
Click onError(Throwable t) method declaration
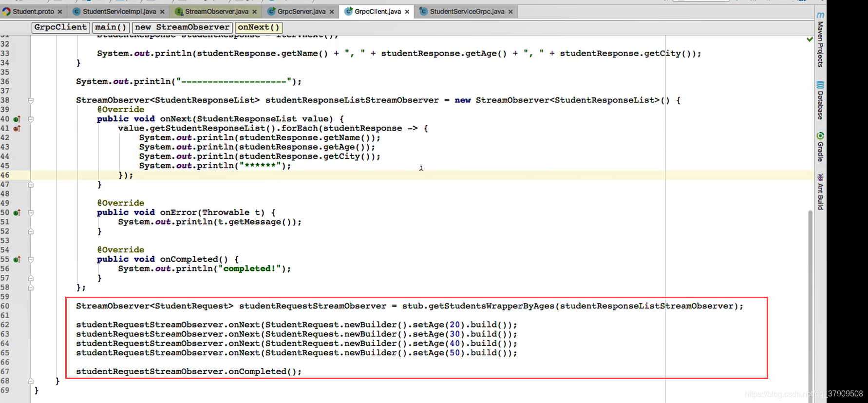tap(212, 212)
